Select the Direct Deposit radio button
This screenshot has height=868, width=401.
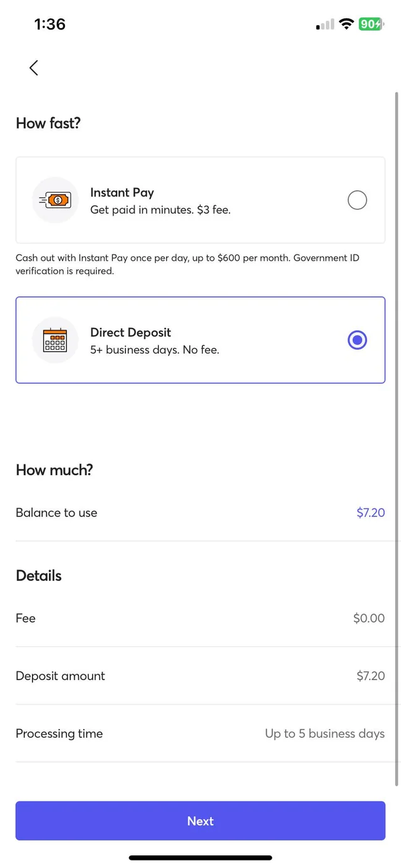point(357,340)
